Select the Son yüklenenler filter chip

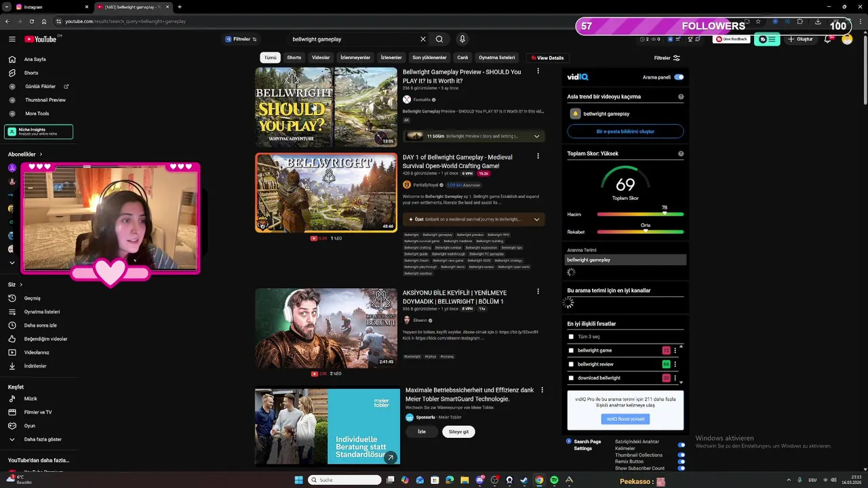[429, 58]
